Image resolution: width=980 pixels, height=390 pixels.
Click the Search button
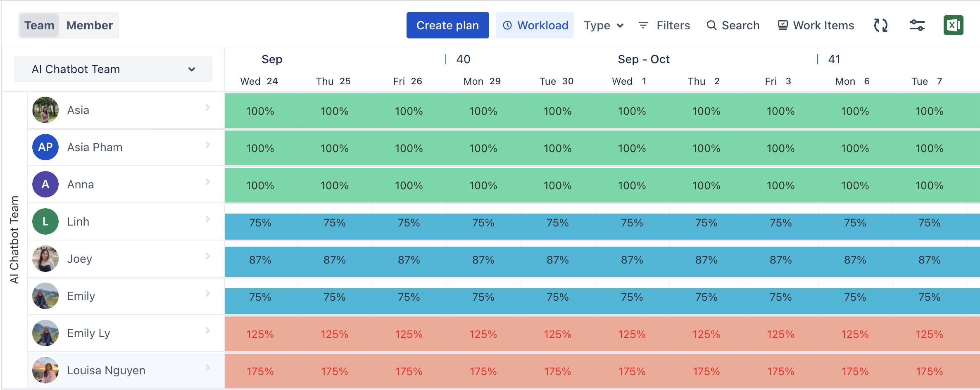tap(733, 25)
